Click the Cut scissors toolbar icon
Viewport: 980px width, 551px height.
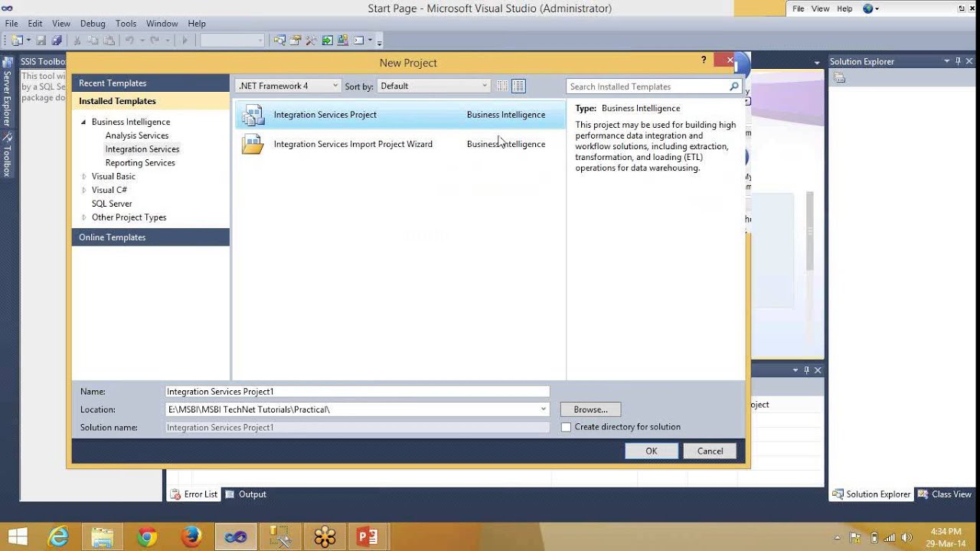77,40
